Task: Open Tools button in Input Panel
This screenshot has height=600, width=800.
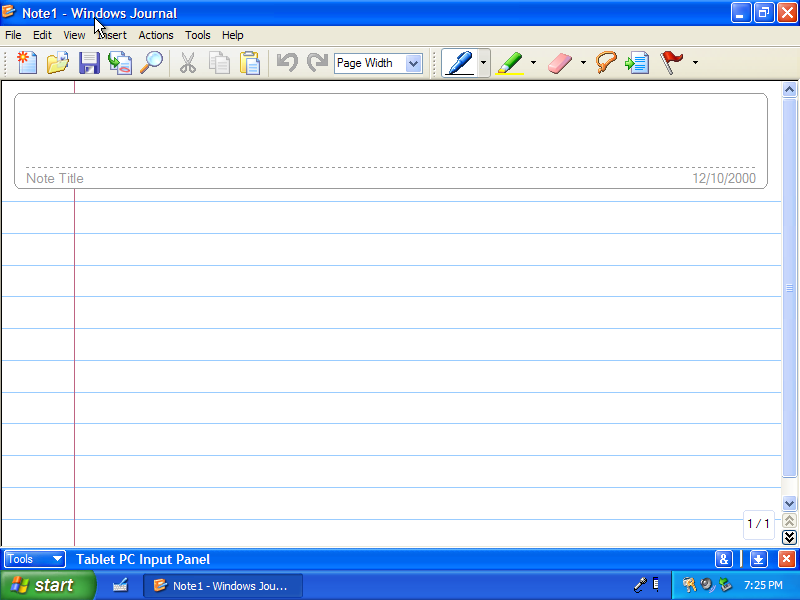Action: (35, 559)
